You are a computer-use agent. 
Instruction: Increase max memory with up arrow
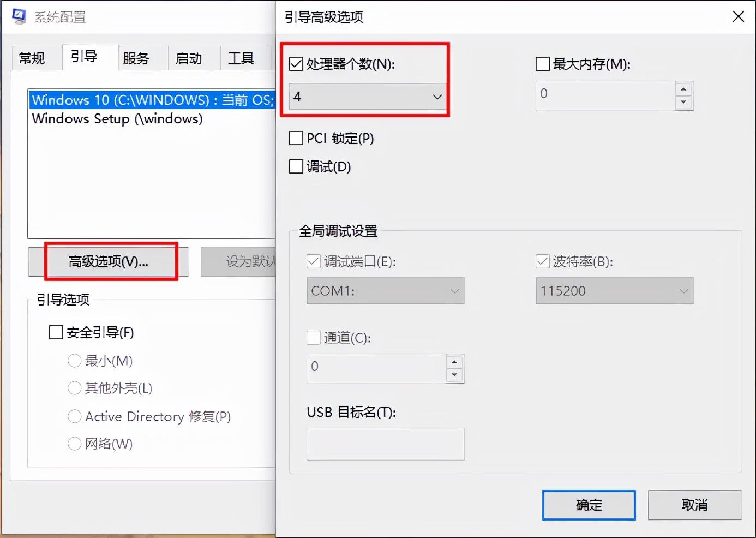click(x=683, y=89)
